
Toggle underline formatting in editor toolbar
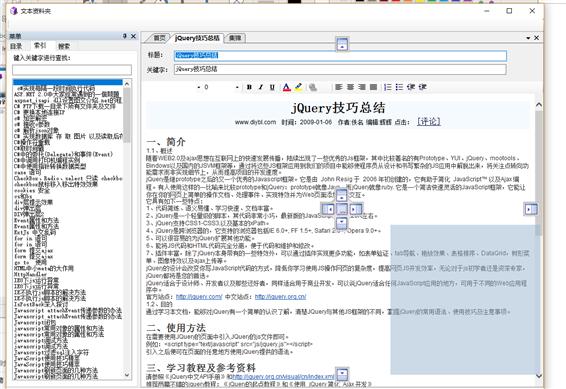pyautogui.click(x=272, y=87)
